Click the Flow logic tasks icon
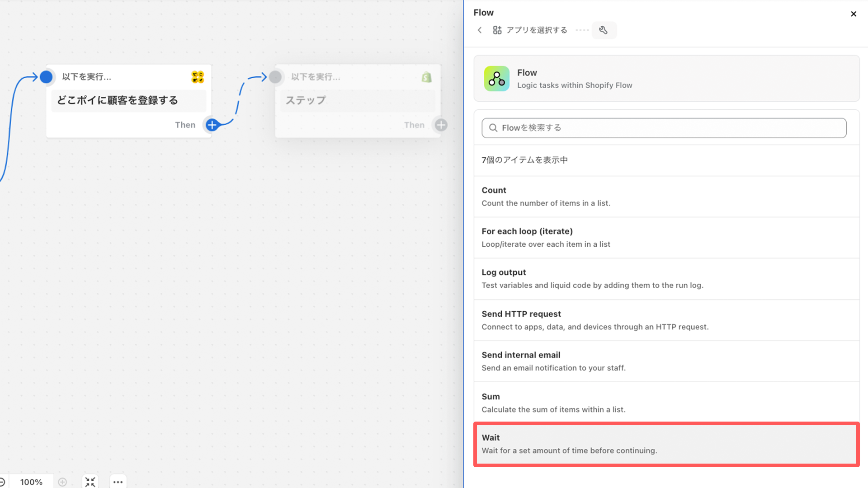Image resolution: width=868 pixels, height=488 pixels. 496,78
